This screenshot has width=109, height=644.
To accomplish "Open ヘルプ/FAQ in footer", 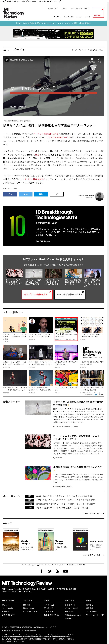I will pos(49,605).
